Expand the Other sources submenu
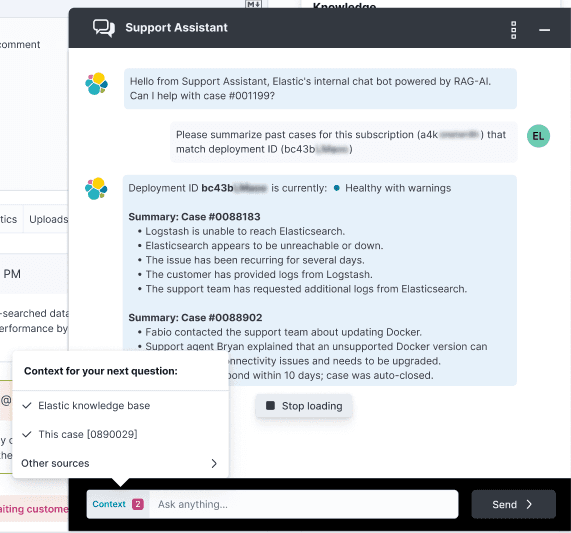 121,463
